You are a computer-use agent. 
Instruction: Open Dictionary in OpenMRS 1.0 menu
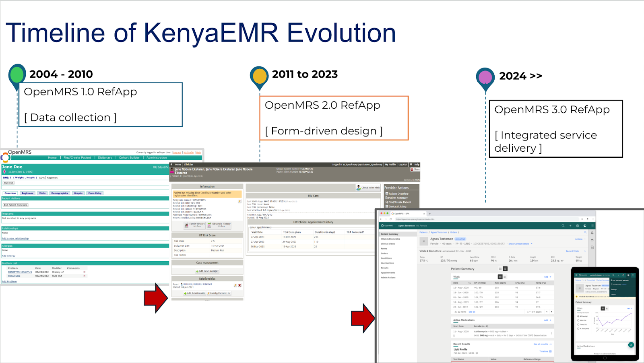pyautogui.click(x=105, y=158)
